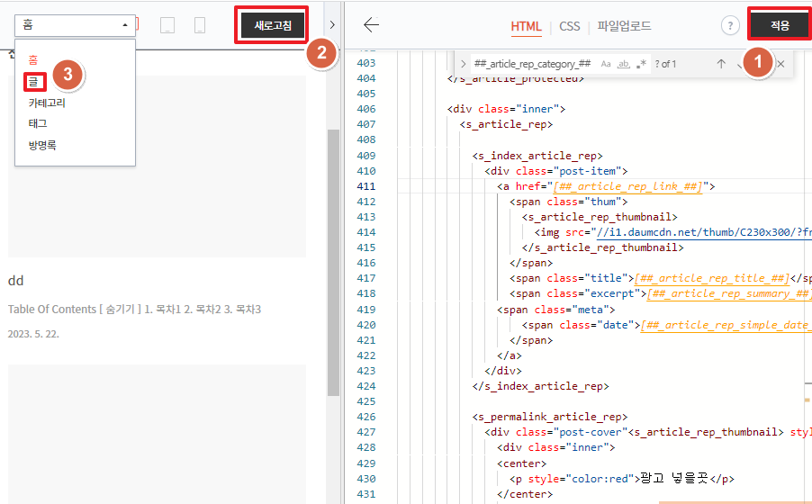This screenshot has height=504, width=812.
Task: Toggle regular expression search option
Action: [641, 64]
